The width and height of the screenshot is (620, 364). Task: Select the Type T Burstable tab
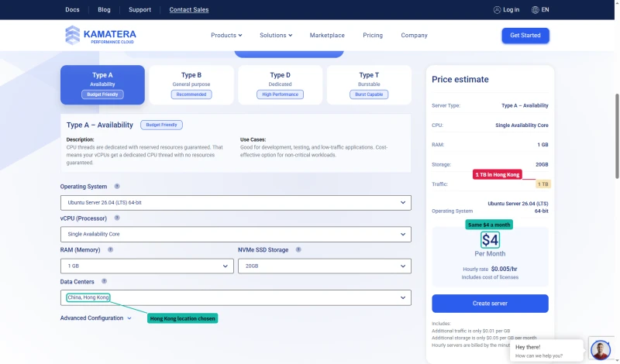369,85
